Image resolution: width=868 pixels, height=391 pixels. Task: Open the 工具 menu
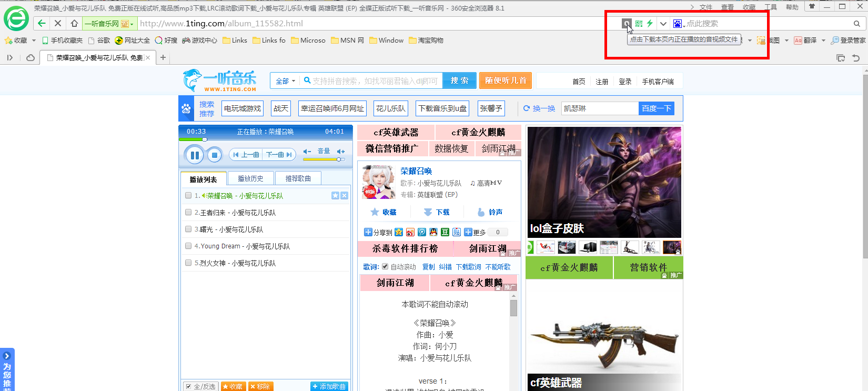coord(771,7)
